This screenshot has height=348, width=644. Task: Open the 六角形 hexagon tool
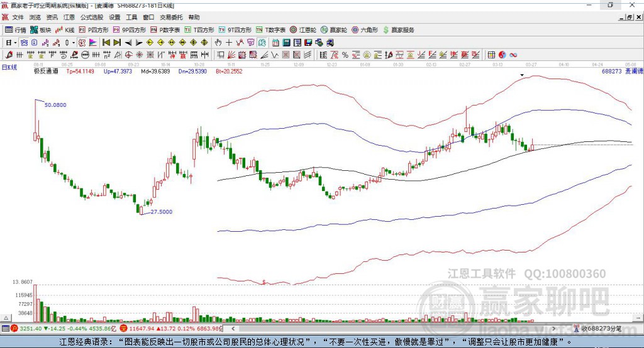(365, 30)
